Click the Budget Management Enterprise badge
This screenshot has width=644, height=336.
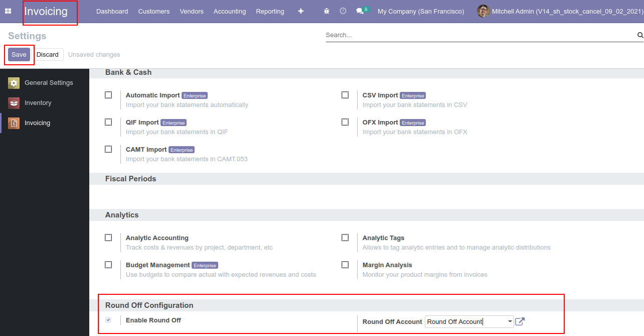[x=205, y=265]
